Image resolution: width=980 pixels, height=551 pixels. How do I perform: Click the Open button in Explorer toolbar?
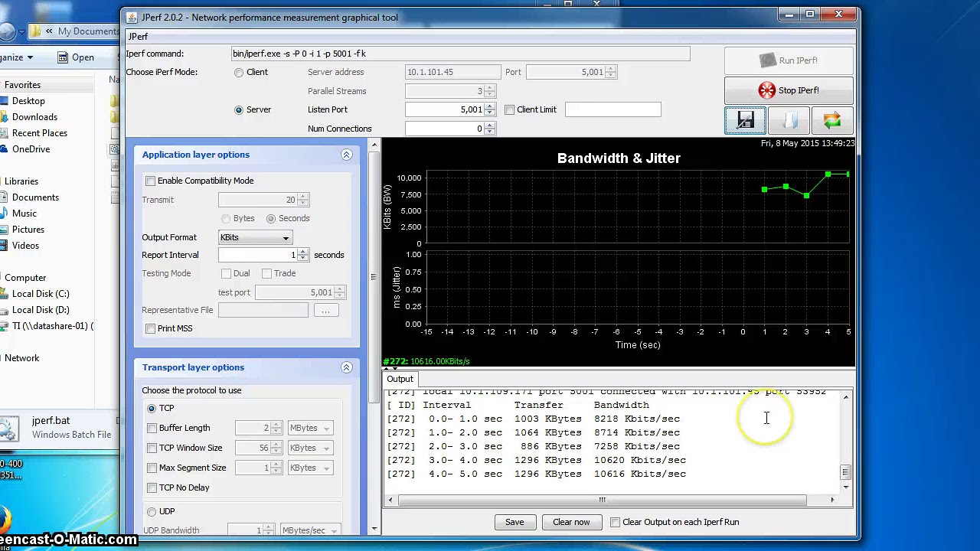point(75,57)
